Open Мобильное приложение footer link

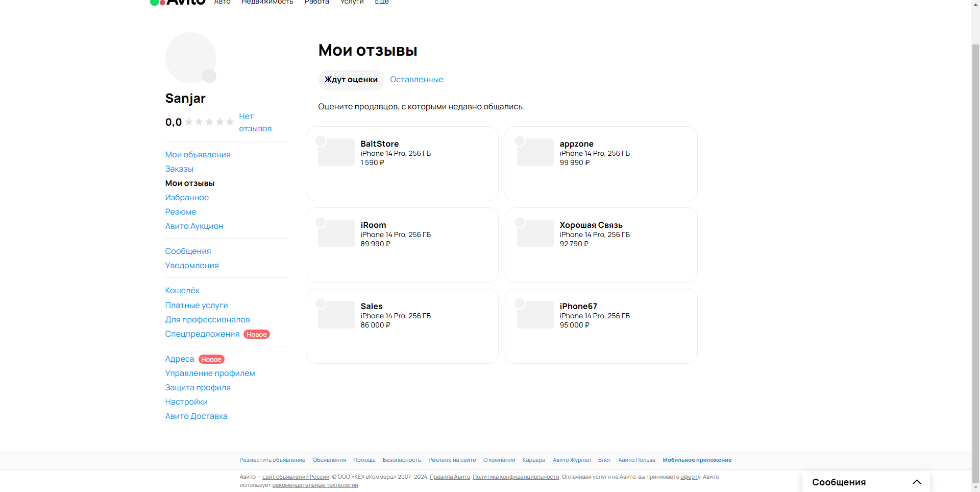click(697, 460)
